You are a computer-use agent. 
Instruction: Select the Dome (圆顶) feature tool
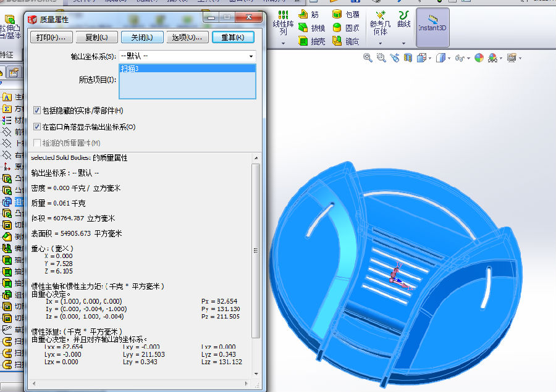click(x=337, y=28)
